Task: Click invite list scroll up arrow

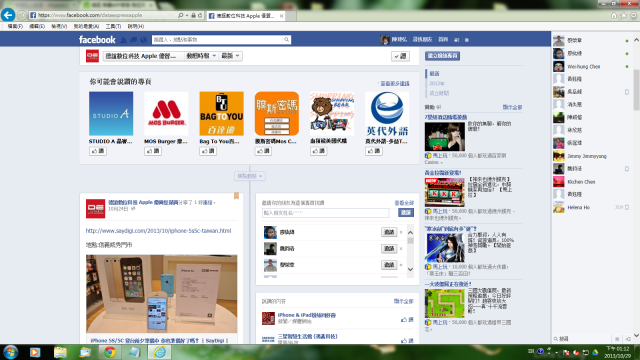Action: coord(410,232)
